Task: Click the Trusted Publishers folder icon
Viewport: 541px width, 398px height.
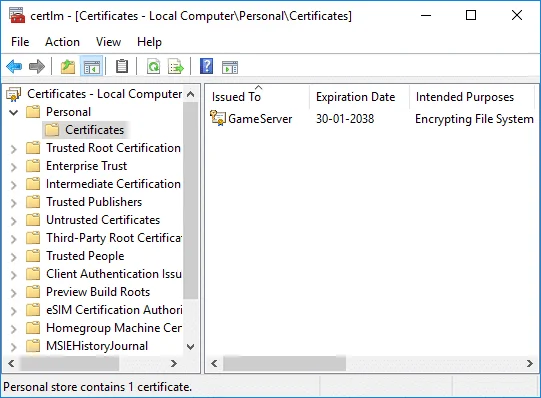Action: [x=33, y=202]
